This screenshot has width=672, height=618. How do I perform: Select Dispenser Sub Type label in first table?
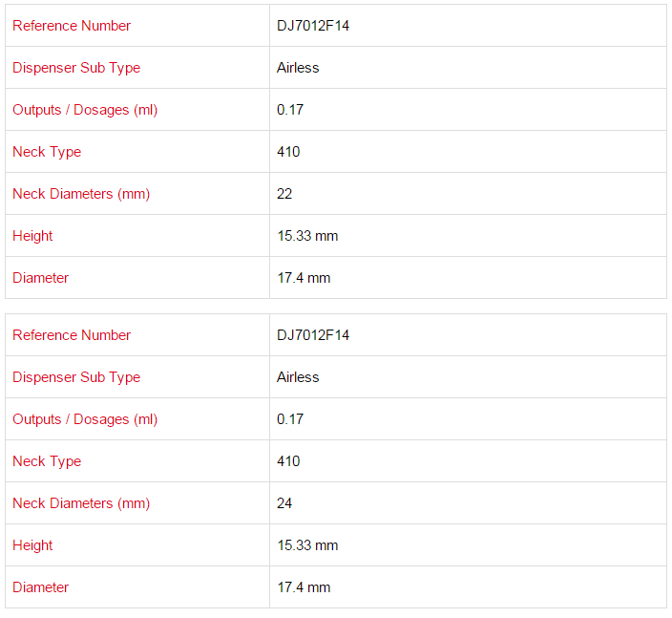click(x=76, y=68)
